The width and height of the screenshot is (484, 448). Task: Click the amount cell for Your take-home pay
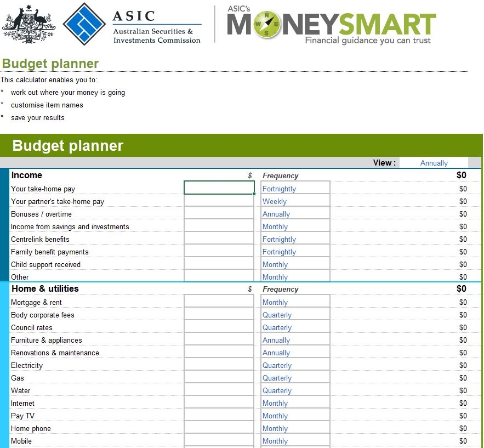pyautogui.click(x=219, y=189)
